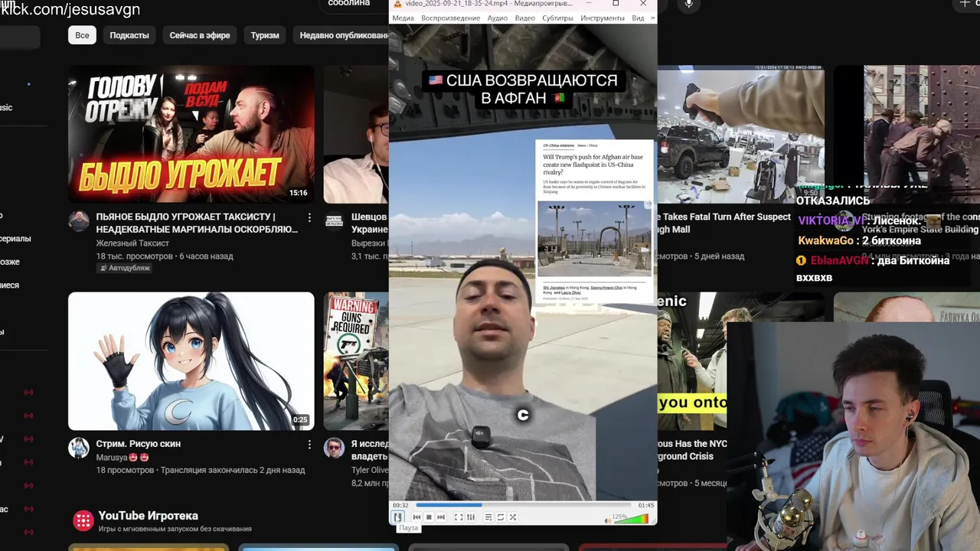
Task: Open VLC extended settings equalizer icon
Action: tap(471, 517)
